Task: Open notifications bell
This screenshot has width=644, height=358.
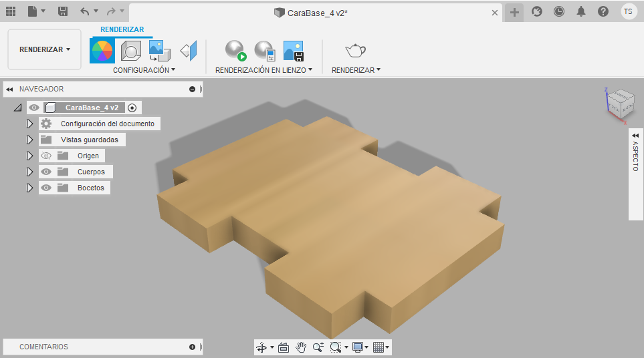Action: pos(581,11)
